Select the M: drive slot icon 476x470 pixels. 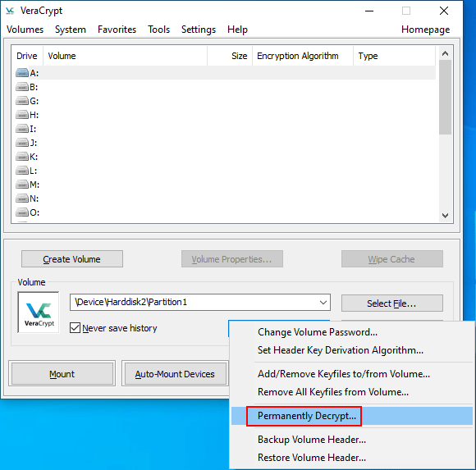[x=22, y=185]
